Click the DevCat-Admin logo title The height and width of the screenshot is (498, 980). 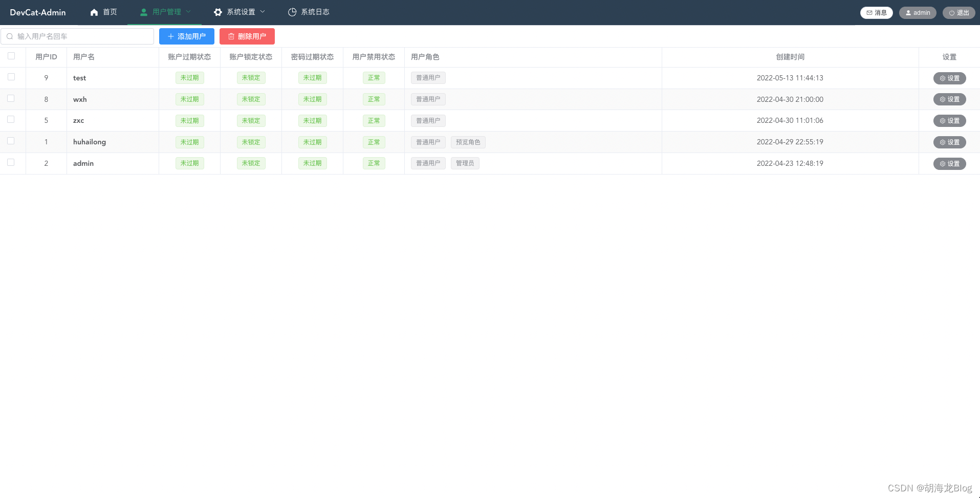click(x=38, y=12)
